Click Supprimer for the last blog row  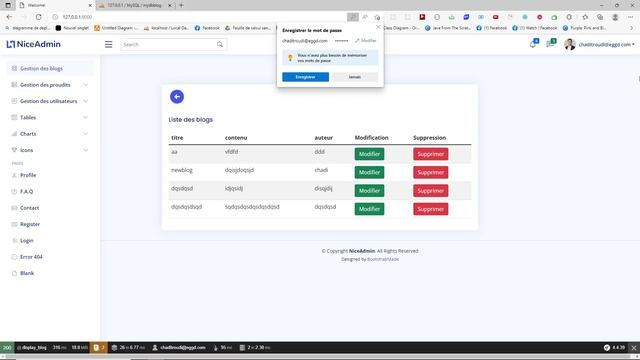(x=431, y=209)
